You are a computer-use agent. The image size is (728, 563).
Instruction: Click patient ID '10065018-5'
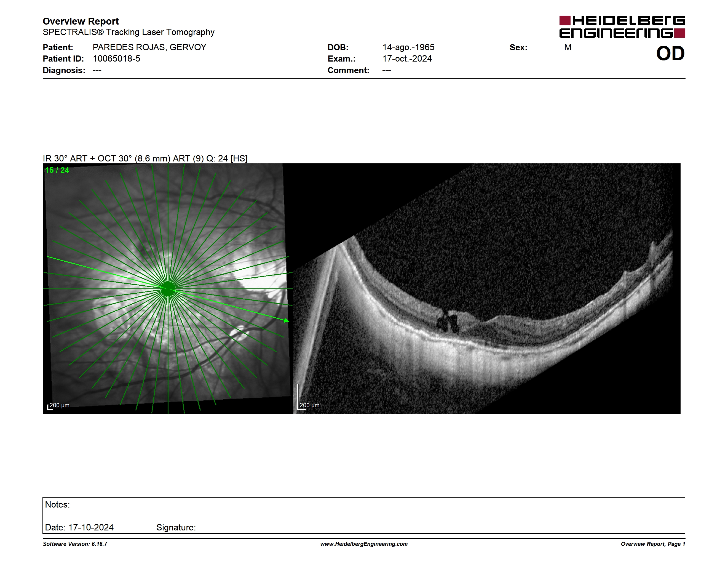click(116, 59)
